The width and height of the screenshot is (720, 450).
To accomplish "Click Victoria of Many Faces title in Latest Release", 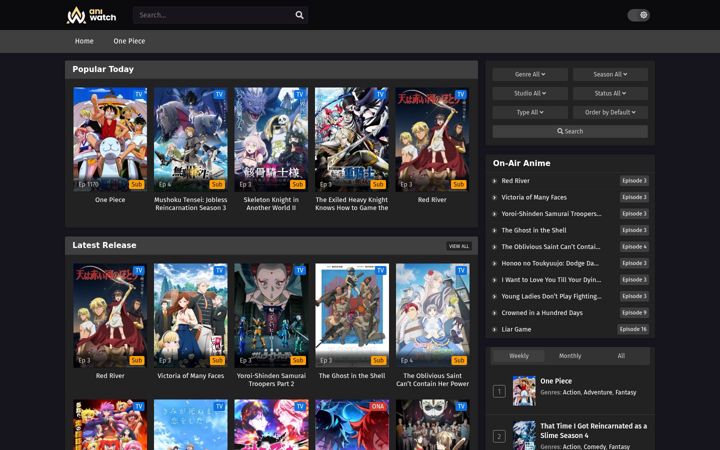I will coord(191,376).
